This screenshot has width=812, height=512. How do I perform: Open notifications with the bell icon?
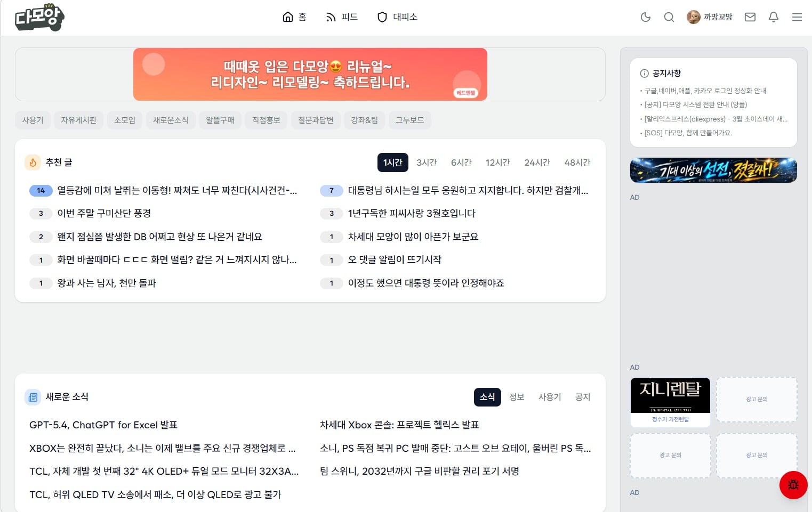pyautogui.click(x=773, y=17)
